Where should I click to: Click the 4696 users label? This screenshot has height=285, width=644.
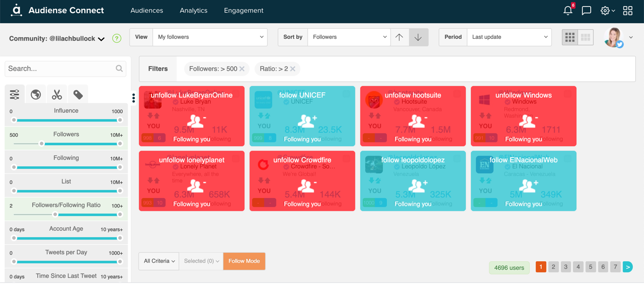click(x=509, y=268)
